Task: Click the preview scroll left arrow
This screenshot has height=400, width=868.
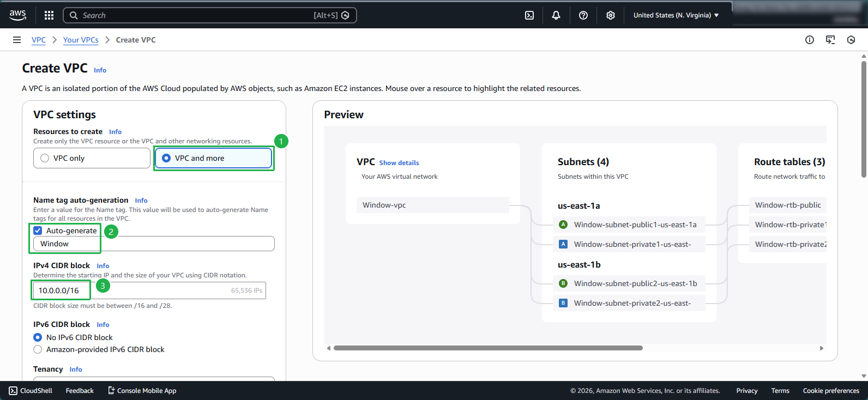Action: pyautogui.click(x=328, y=348)
